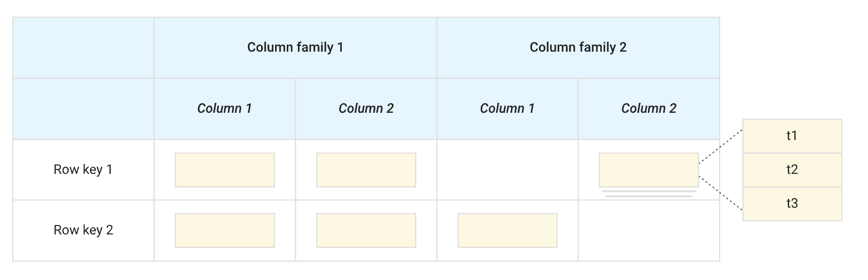Click Row key 2 cell in family 1 Column 1

click(x=225, y=230)
